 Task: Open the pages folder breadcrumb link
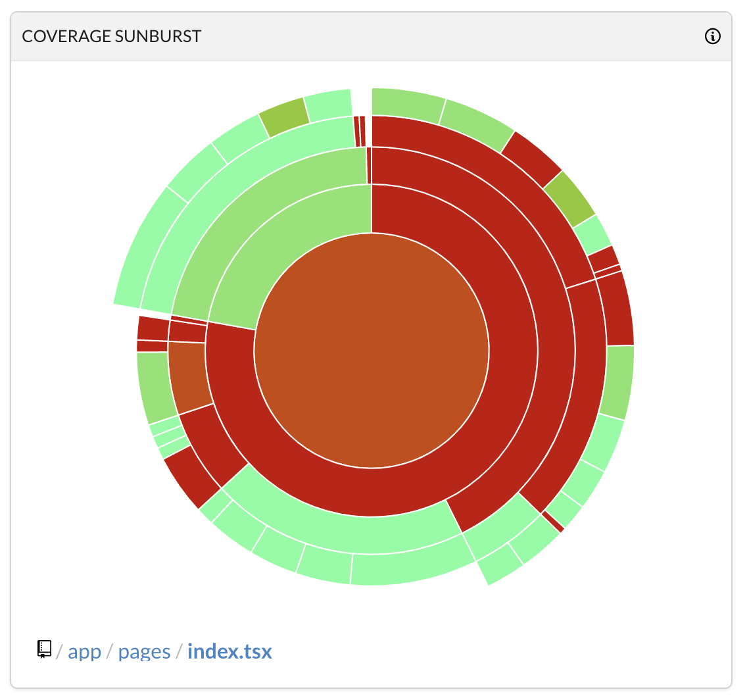tap(144, 651)
